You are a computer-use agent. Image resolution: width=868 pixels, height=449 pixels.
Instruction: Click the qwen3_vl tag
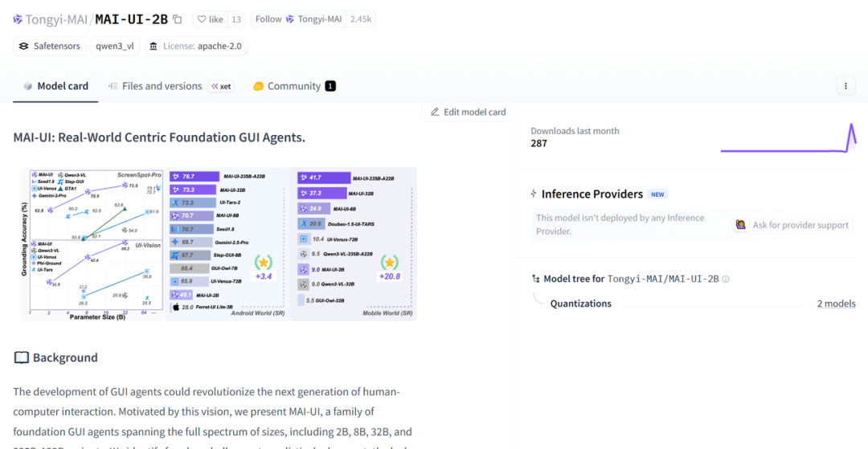pyautogui.click(x=115, y=46)
